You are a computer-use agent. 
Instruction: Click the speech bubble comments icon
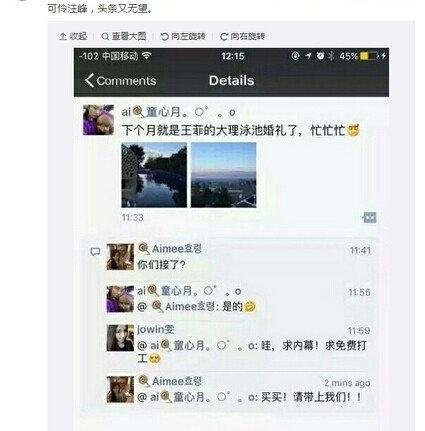[95, 252]
